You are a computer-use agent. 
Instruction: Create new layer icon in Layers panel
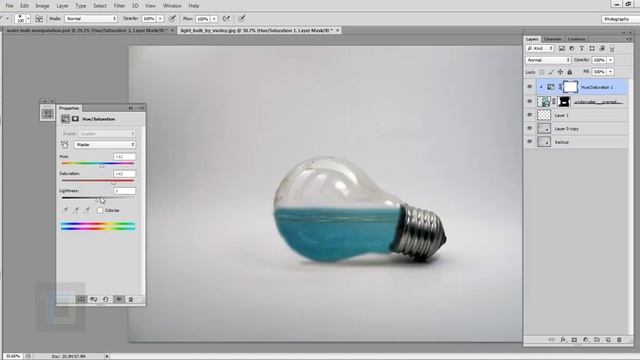608,340
